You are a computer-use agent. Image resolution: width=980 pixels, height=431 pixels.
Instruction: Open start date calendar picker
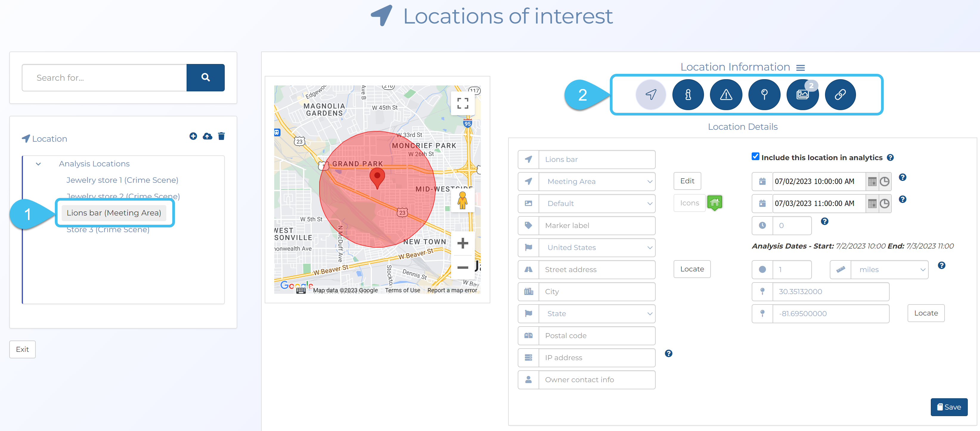click(872, 182)
